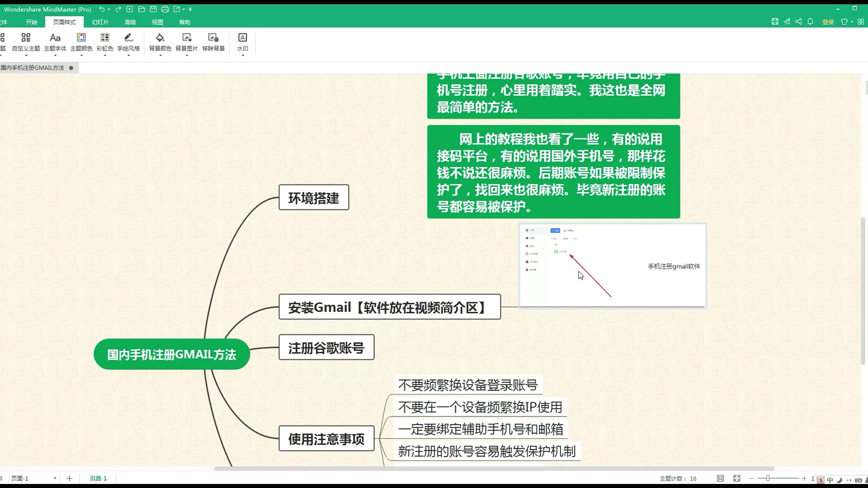
Task: Click the 登录 login link
Action: [x=828, y=22]
